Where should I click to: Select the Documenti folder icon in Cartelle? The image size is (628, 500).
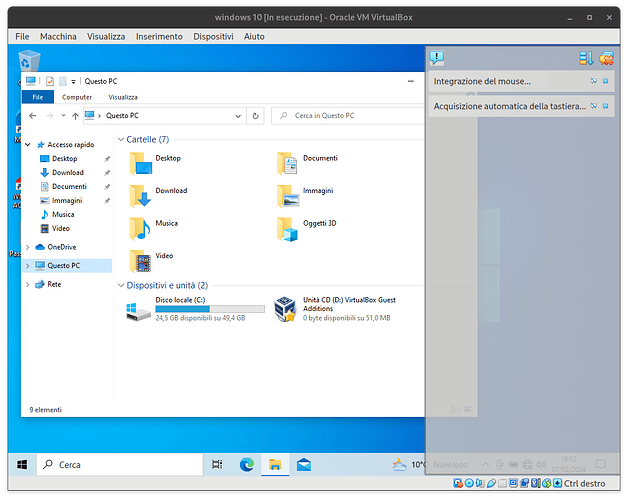[x=287, y=163]
